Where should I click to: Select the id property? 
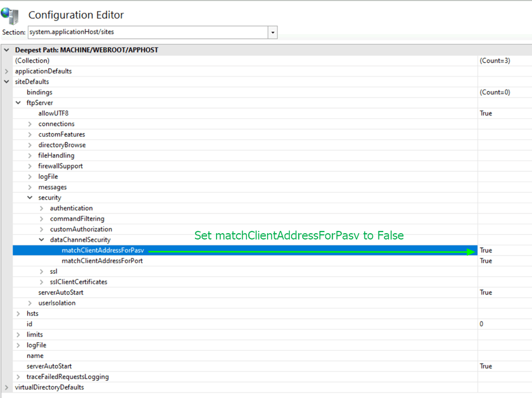point(29,324)
